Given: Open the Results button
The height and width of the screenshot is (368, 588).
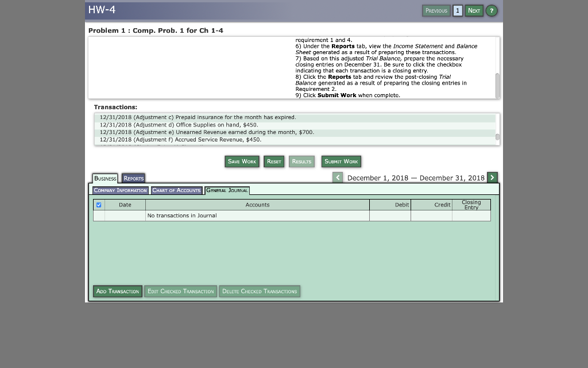Looking at the screenshot, I should (301, 162).
